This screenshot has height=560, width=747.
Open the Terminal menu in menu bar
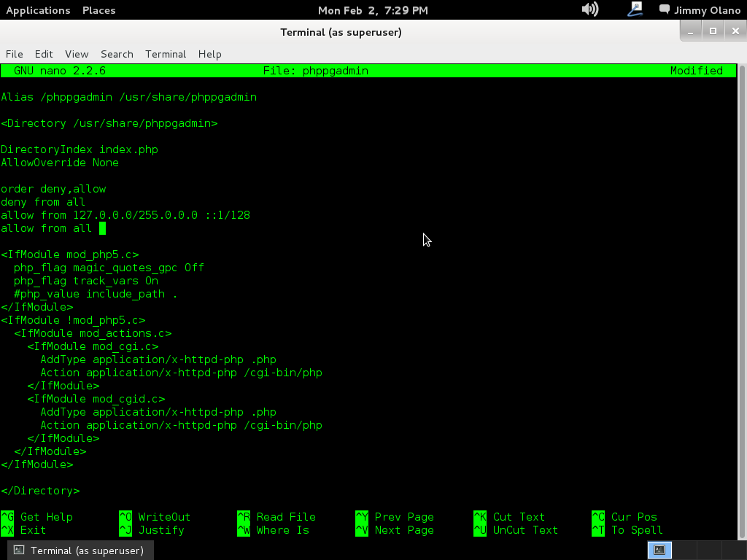166,54
